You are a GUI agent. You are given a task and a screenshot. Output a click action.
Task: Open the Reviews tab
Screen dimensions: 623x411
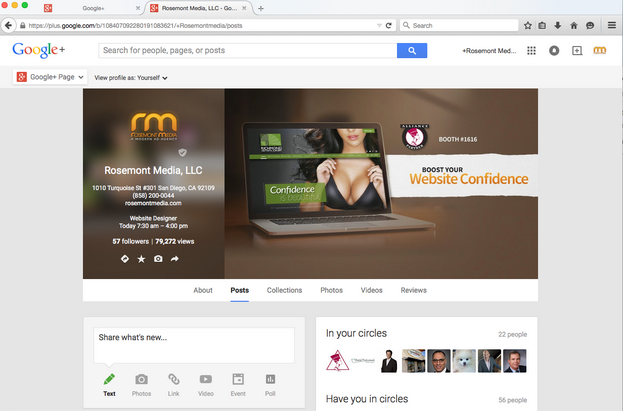tap(414, 290)
